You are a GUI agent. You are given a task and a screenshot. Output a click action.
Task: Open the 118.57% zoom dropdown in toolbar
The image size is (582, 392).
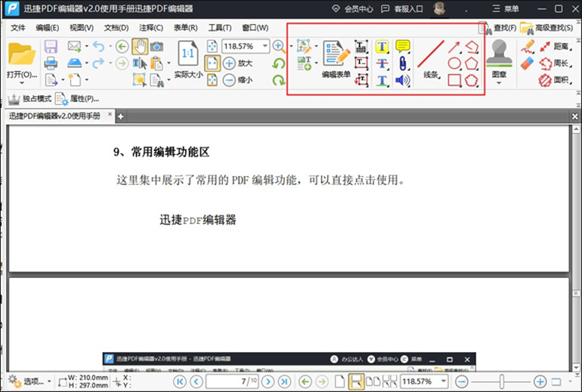tap(265, 46)
